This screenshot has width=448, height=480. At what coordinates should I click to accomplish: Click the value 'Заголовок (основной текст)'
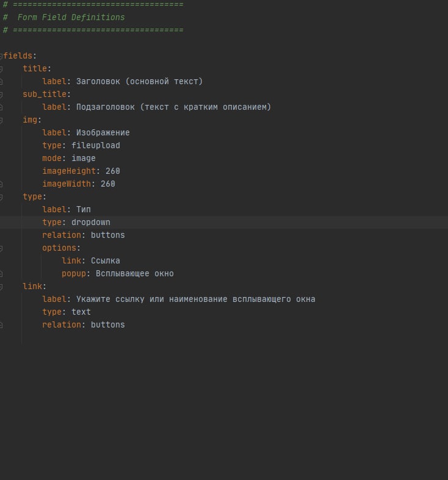[x=139, y=82]
